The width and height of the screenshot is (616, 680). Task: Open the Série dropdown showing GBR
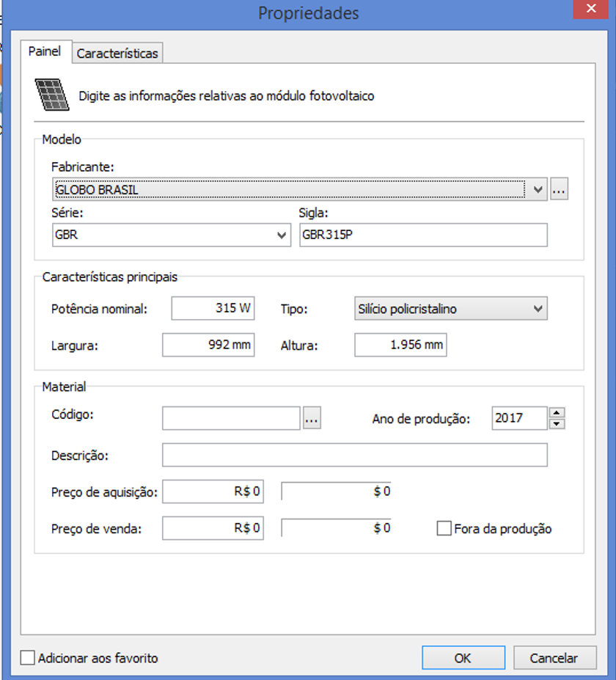(x=282, y=235)
